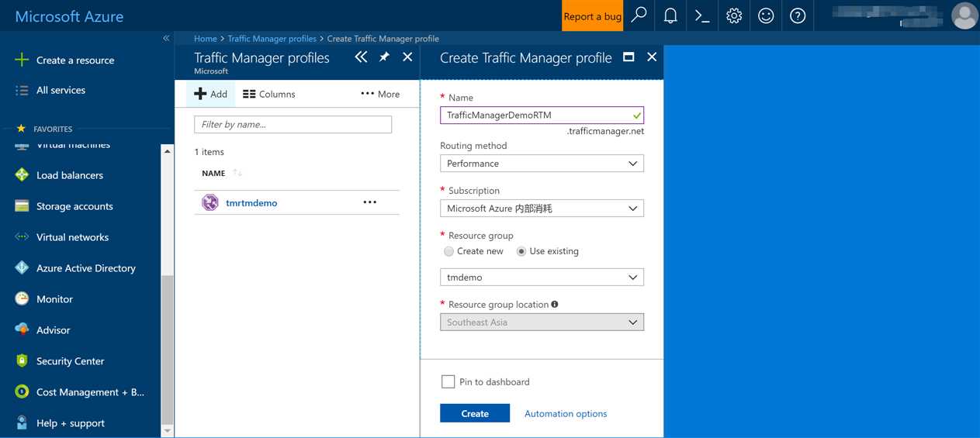
Task: Click the Create button
Action: click(475, 413)
